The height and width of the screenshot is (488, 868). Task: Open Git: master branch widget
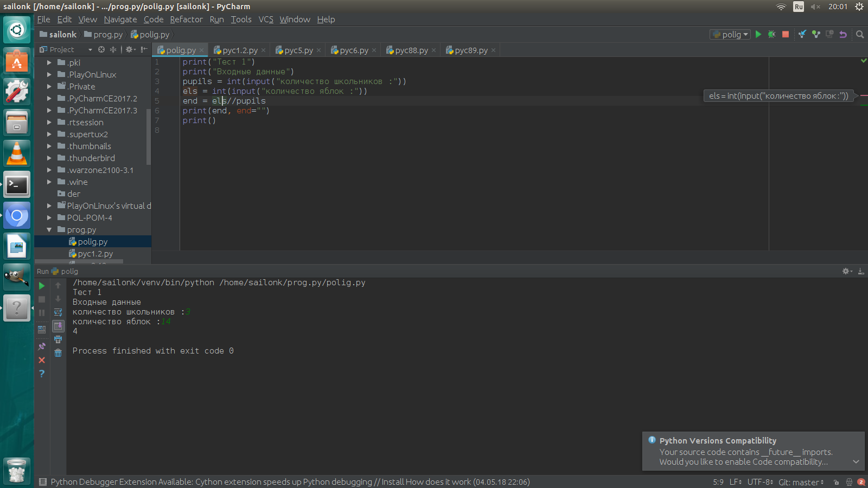[801, 482]
